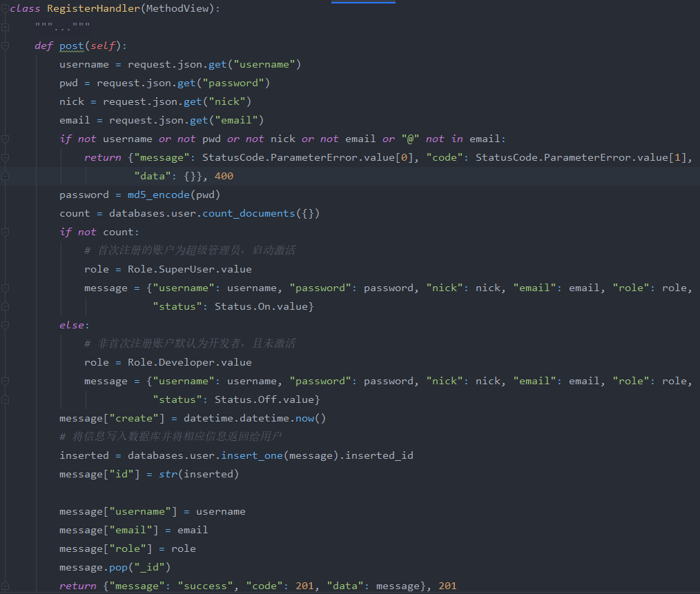Click fold end marker beside Status.On.value line
This screenshot has width=700, height=594.
[x=5, y=306]
